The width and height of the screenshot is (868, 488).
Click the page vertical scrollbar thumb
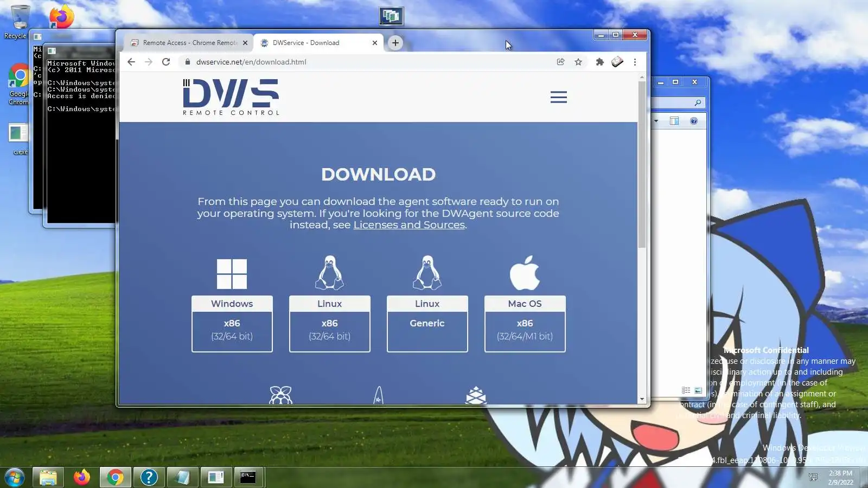(642, 164)
